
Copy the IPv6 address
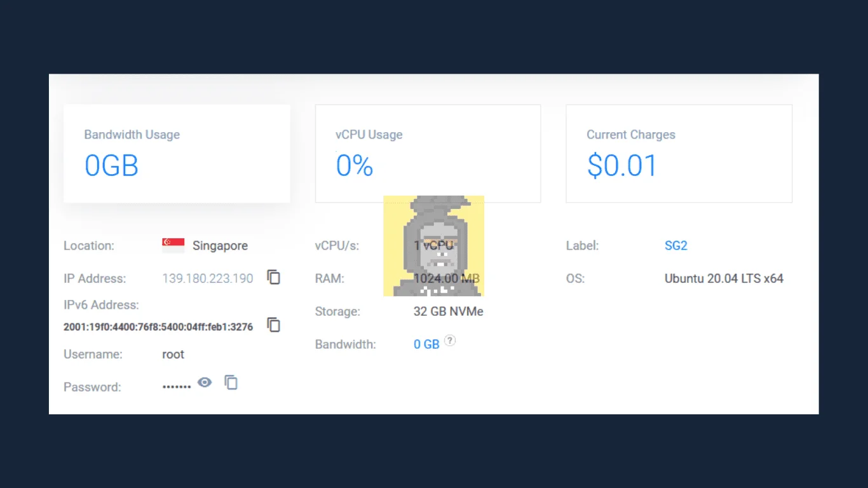[x=273, y=325]
